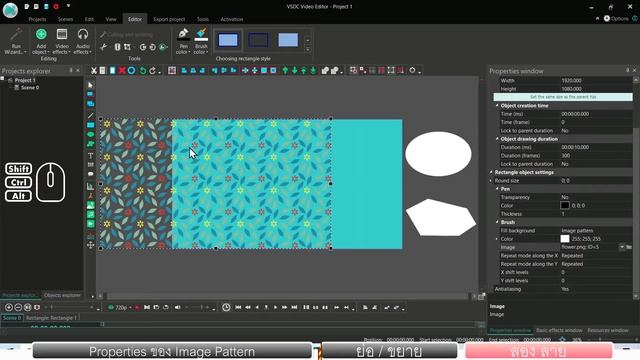The height and width of the screenshot is (360, 640).
Task: Open the Projects menu tab
Action: pyautogui.click(x=37, y=19)
